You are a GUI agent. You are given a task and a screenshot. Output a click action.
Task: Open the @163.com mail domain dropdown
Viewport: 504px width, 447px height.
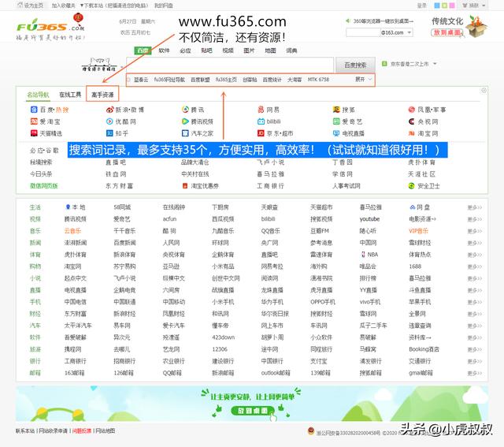pos(396,32)
